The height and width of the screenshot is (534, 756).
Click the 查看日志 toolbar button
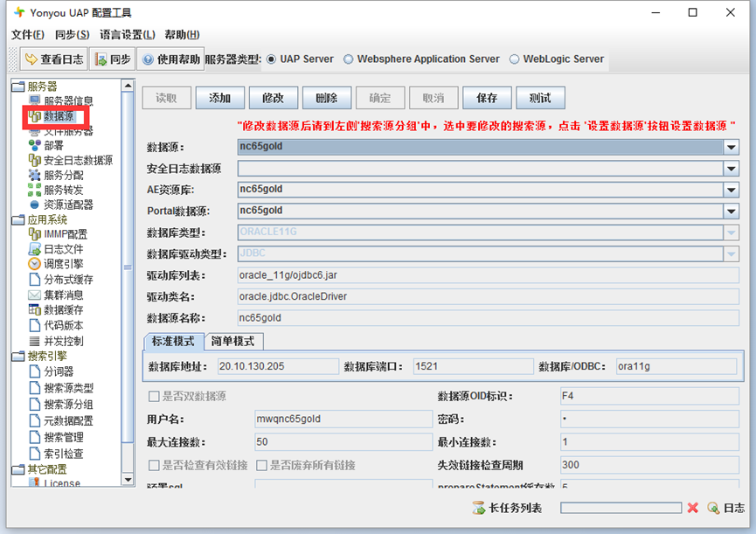53,59
